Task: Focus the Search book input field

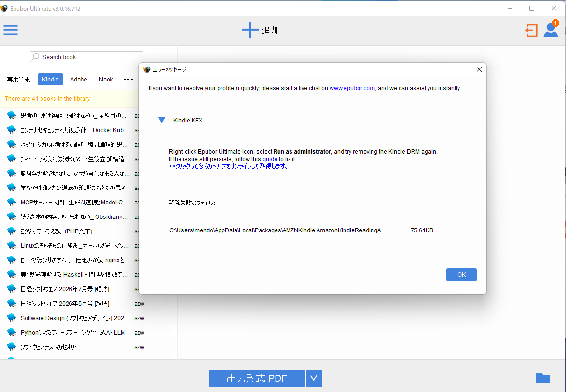Action: (x=87, y=57)
